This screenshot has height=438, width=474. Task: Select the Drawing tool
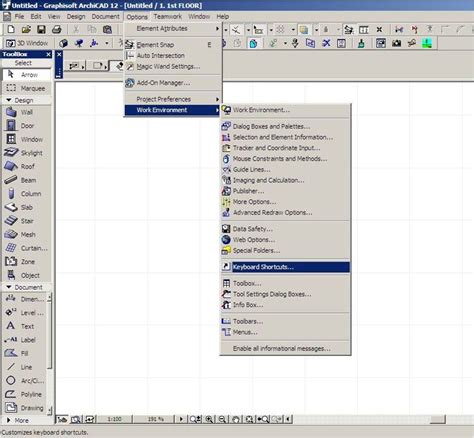pos(25,408)
